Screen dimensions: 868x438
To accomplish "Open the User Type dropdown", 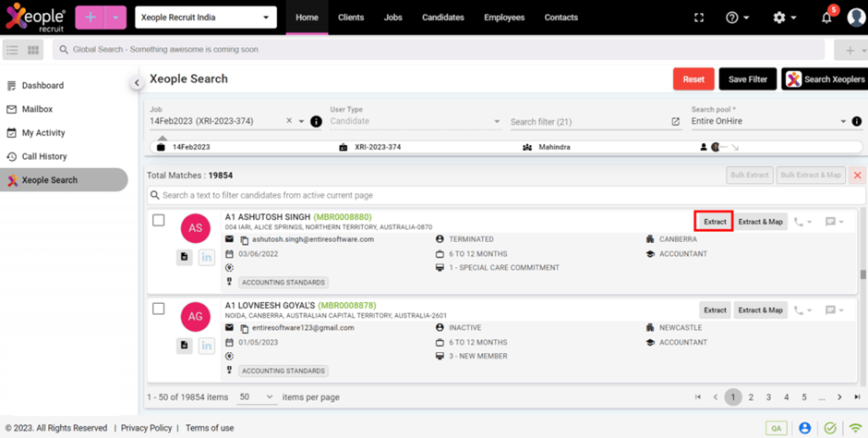I will (x=416, y=121).
